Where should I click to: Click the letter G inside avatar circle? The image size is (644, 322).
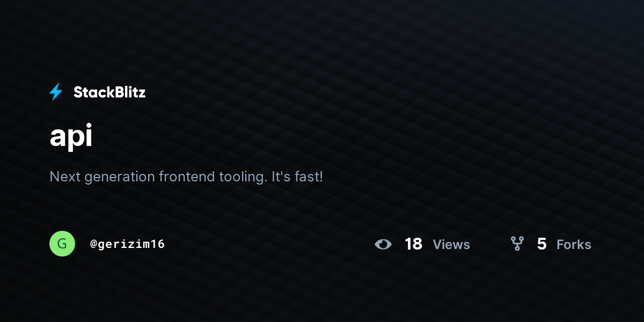point(62,244)
